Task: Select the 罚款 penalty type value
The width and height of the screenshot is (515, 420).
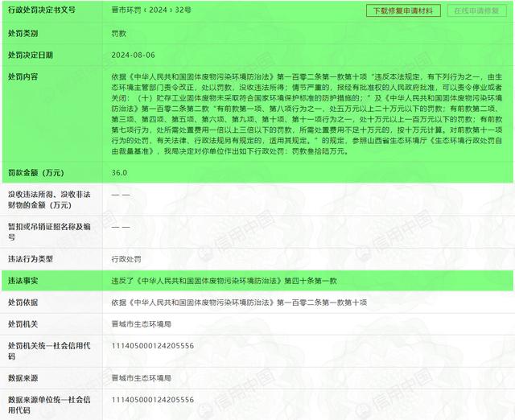Action: pyautogui.click(x=119, y=33)
